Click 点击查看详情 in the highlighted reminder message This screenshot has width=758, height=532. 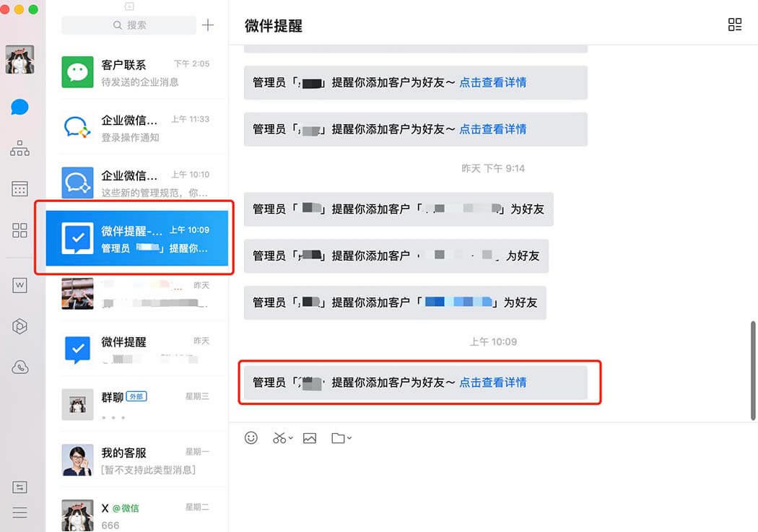pyautogui.click(x=492, y=382)
